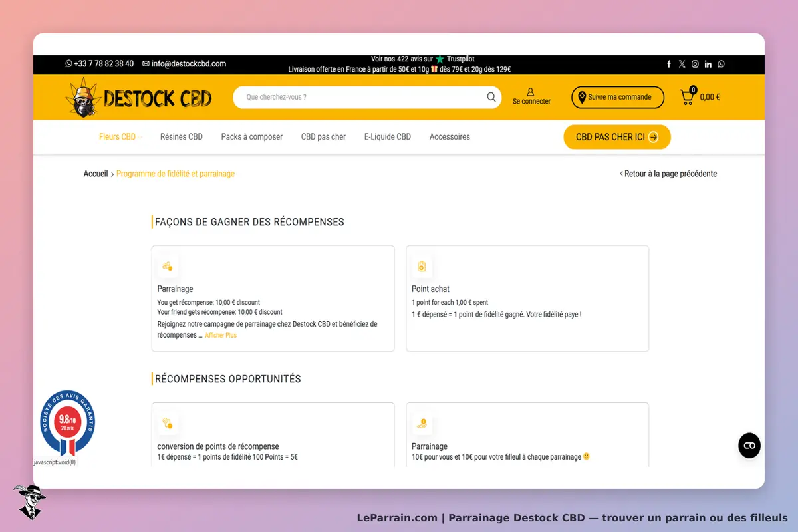
Task: Open the Facebook social icon
Action: point(669,64)
